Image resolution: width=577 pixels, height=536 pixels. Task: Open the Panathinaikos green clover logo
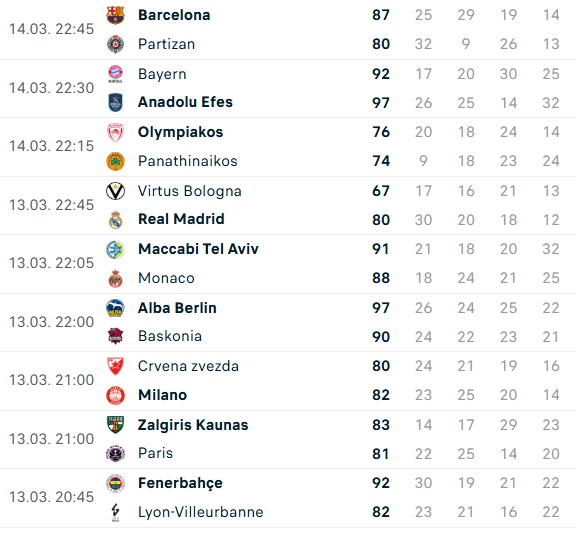(x=115, y=161)
